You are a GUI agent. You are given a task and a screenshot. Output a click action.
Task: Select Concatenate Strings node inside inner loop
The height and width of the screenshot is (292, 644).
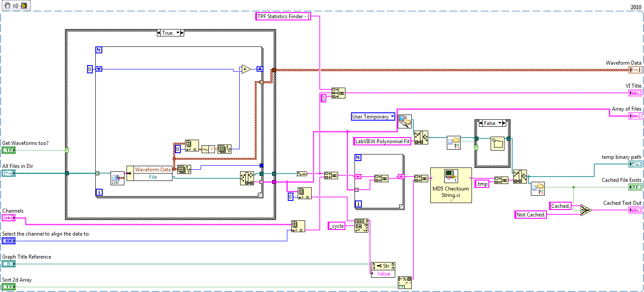[381, 178]
